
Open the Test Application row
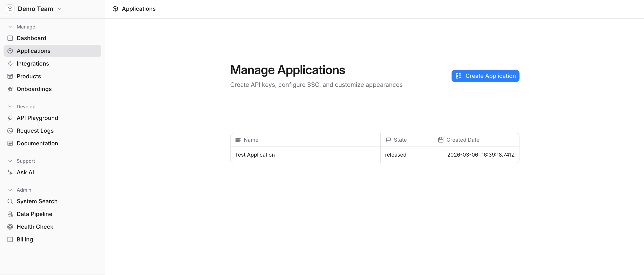point(375,155)
